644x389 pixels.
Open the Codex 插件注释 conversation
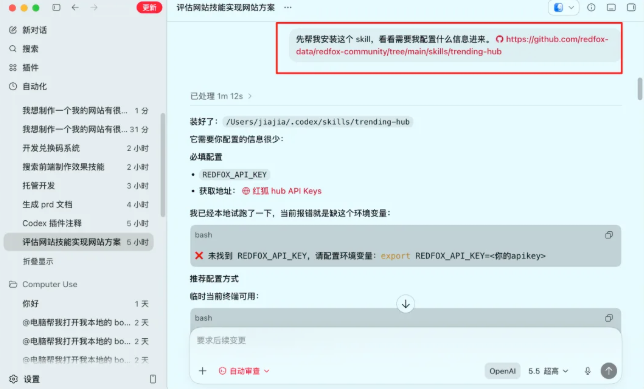pos(78,223)
